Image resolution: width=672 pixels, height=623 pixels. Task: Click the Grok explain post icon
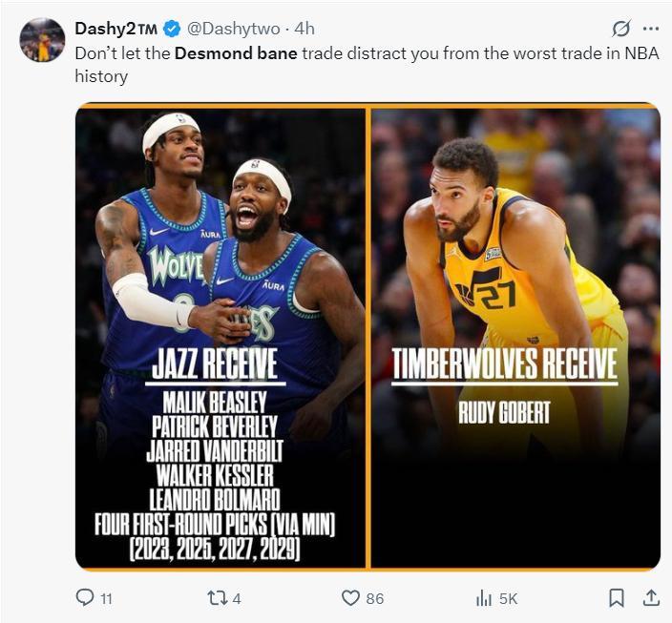point(622,29)
